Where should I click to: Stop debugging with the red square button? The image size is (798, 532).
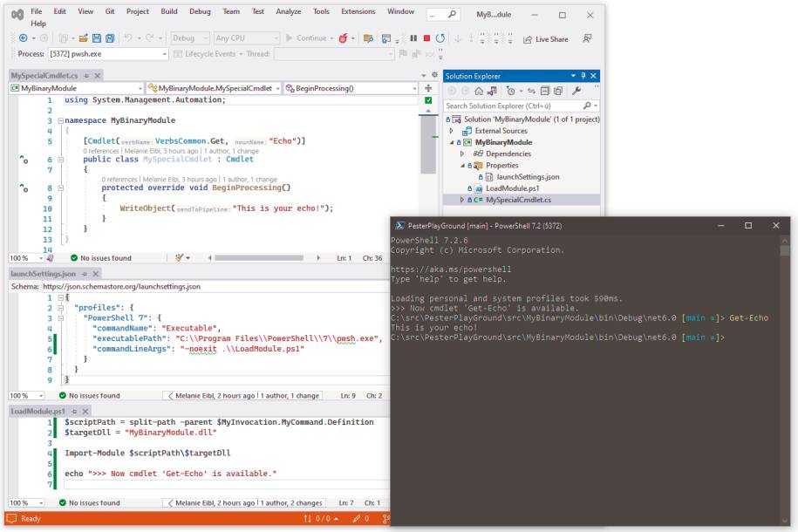(426, 38)
